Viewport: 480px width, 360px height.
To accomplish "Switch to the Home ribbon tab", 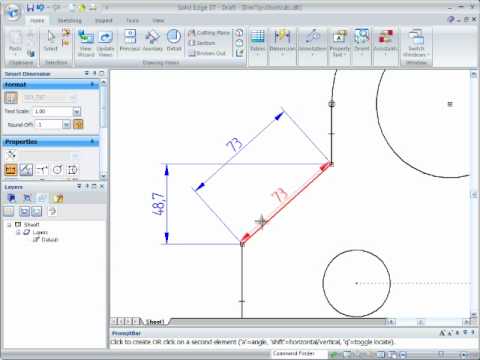I will point(37,21).
